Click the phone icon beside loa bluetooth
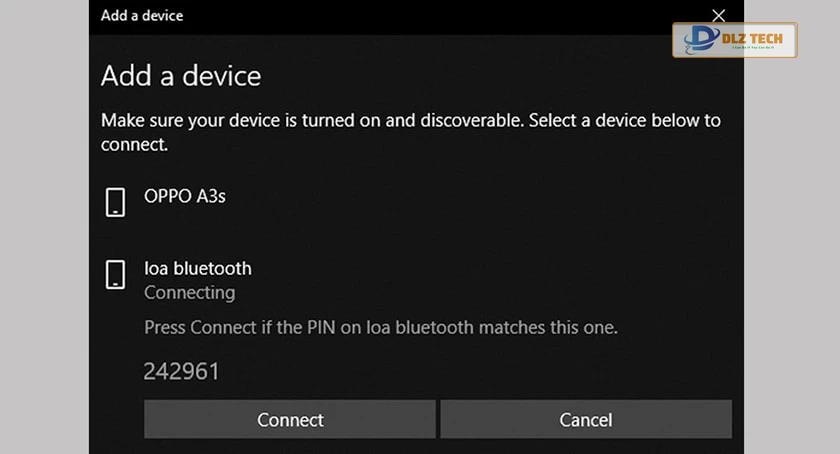Viewport: 840px width, 454px height. 116,273
